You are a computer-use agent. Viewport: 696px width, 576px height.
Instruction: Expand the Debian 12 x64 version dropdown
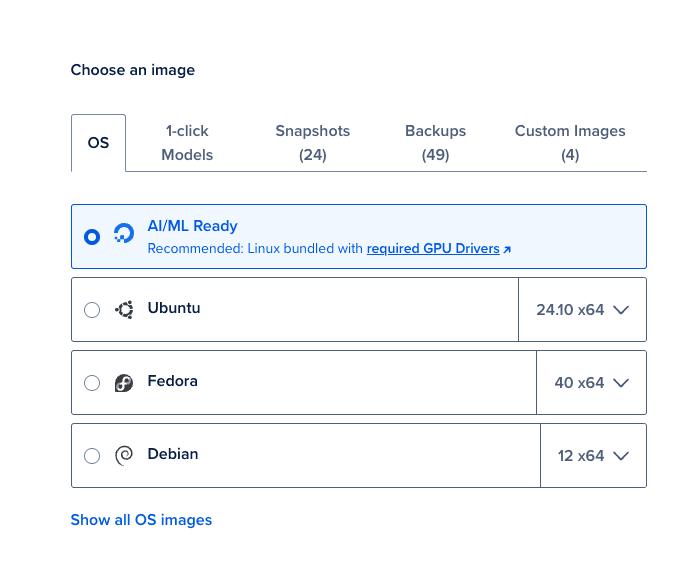[593, 455]
